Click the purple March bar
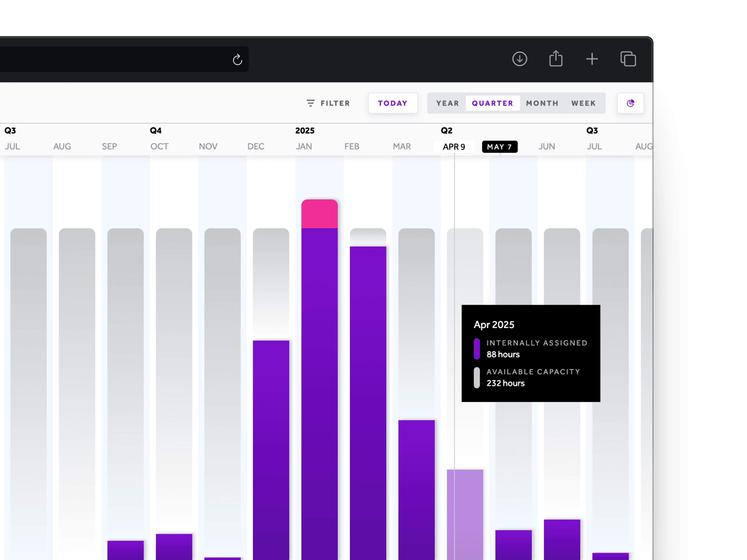 point(416,490)
